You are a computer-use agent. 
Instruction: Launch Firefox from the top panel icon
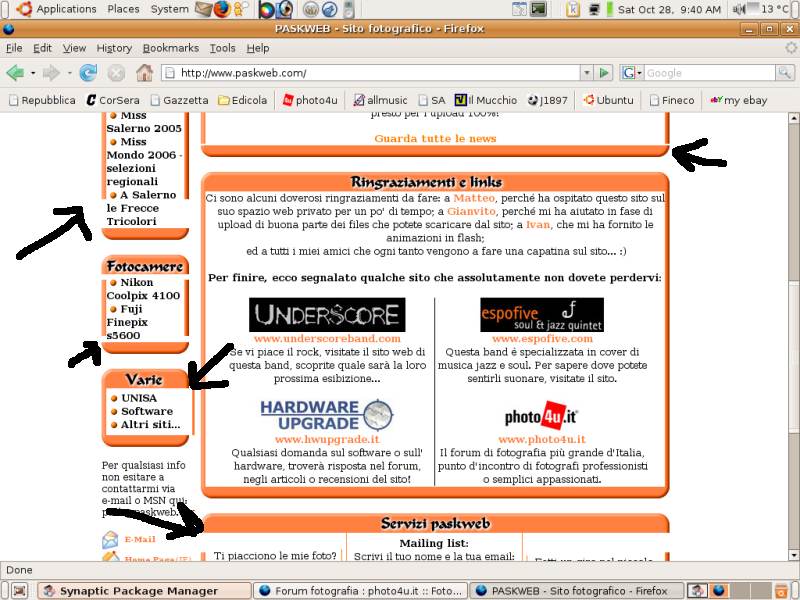pyautogui.click(x=221, y=9)
